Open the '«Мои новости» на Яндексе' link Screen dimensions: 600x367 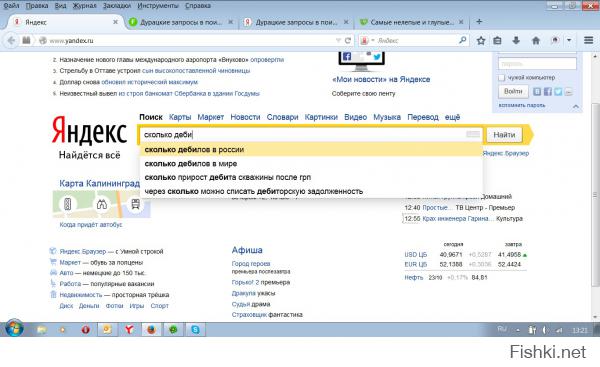tap(381, 79)
